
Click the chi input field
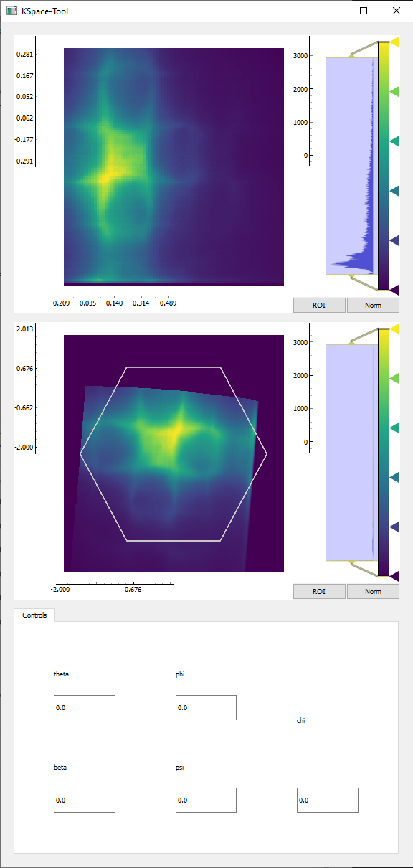328,800
